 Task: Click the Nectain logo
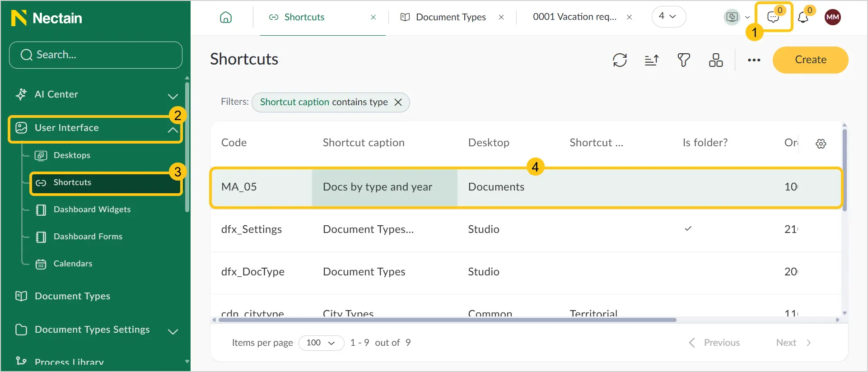pos(47,18)
